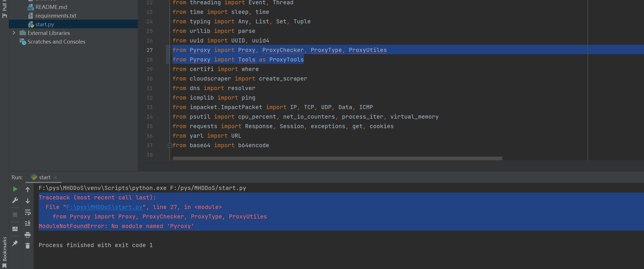The width and height of the screenshot is (644, 269).
Task: Enable soft-wrap in the run console
Action: (28, 212)
